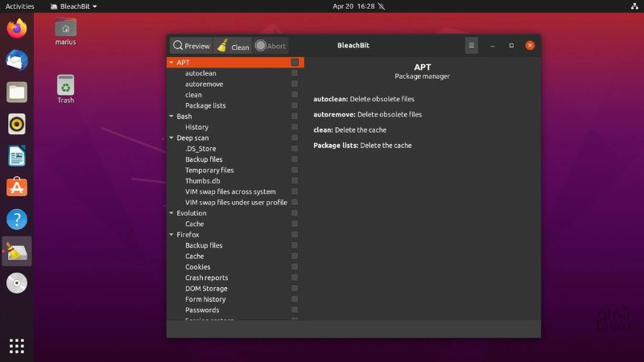Enable the .DS_Store checkbox
644x362 pixels.
(x=295, y=149)
